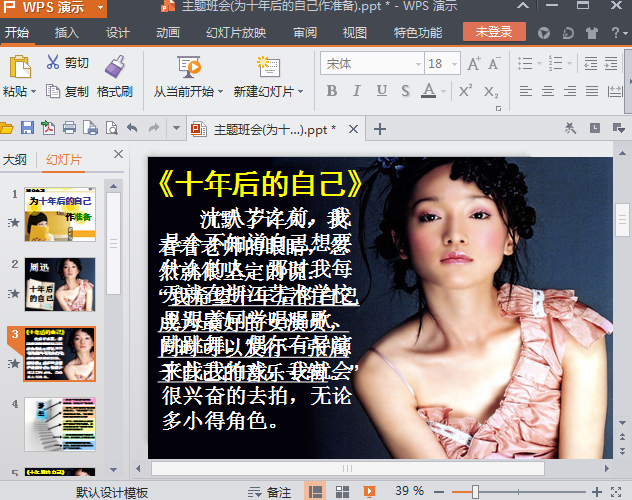Click the yellow slide title text
Viewport: 632px width, 500px height.
[261, 184]
